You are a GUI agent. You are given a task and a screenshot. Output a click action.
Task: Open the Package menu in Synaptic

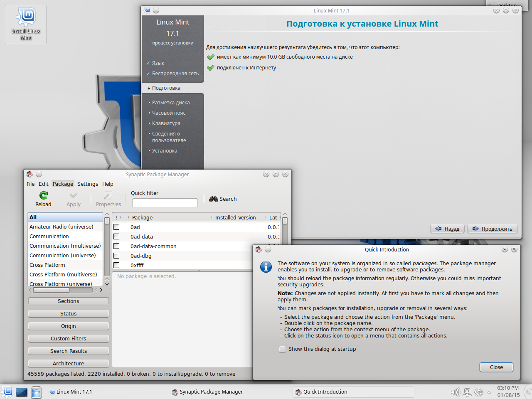tap(63, 184)
